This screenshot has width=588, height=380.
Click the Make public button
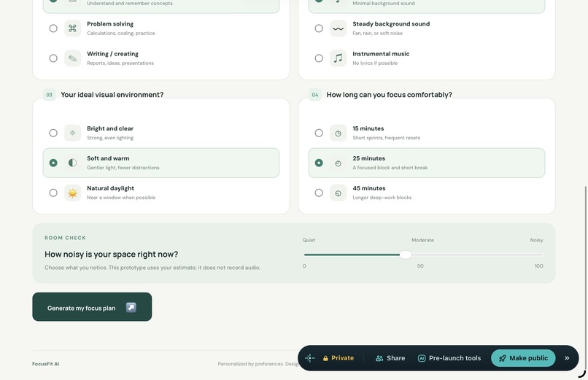click(523, 358)
